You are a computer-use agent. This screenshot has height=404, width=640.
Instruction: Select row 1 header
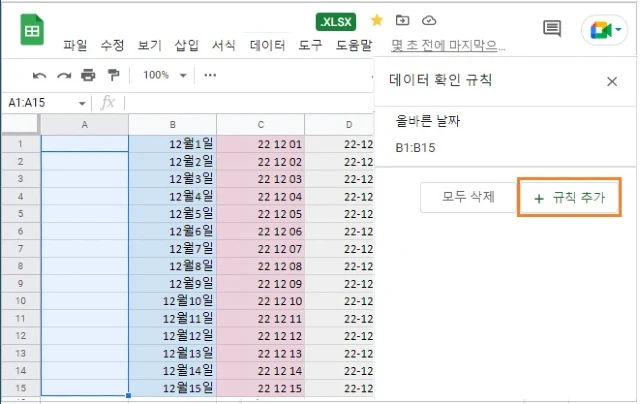(x=20, y=144)
